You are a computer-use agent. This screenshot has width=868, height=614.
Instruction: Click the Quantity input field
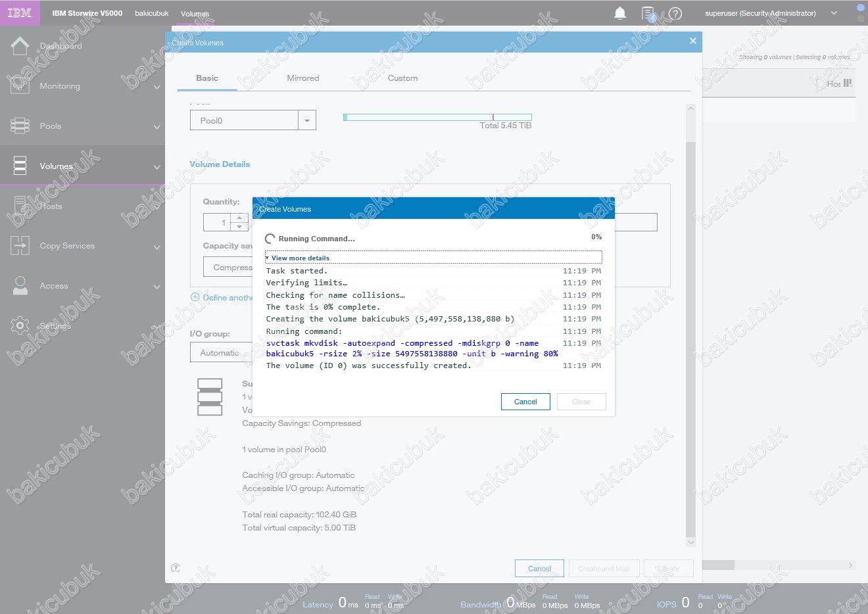[217, 222]
